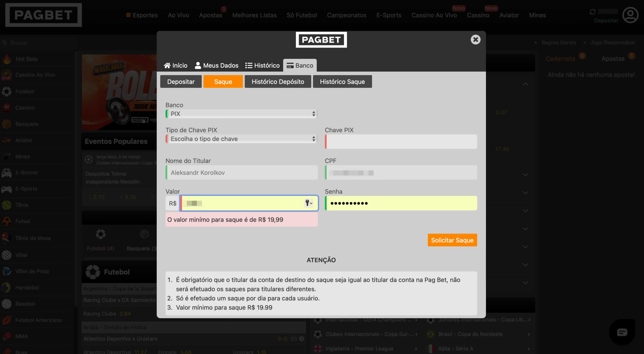The image size is (644, 354).
Task: Click the PAGBET logo in header
Action: click(x=43, y=15)
